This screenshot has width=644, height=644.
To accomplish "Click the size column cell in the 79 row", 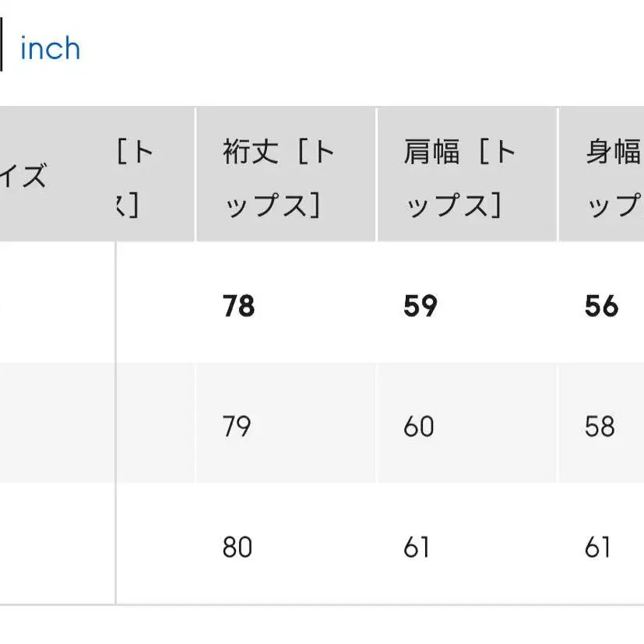I will [55, 427].
